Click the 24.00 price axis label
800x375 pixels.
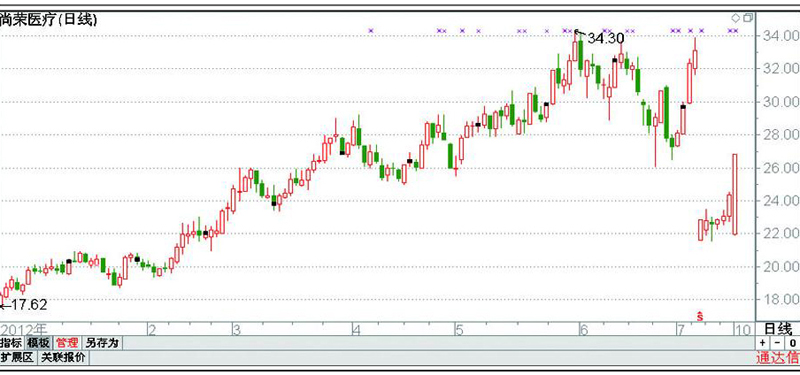pos(782,201)
